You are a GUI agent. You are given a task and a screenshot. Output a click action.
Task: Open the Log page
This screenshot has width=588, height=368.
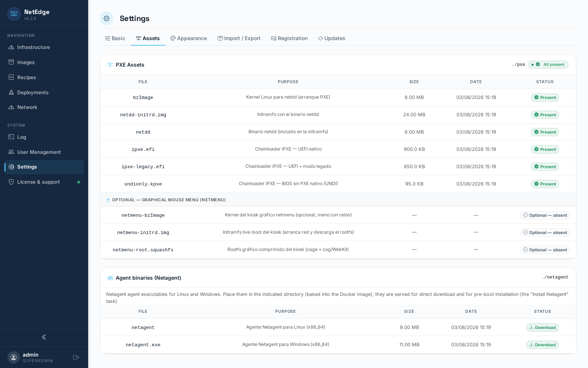[x=44, y=137]
